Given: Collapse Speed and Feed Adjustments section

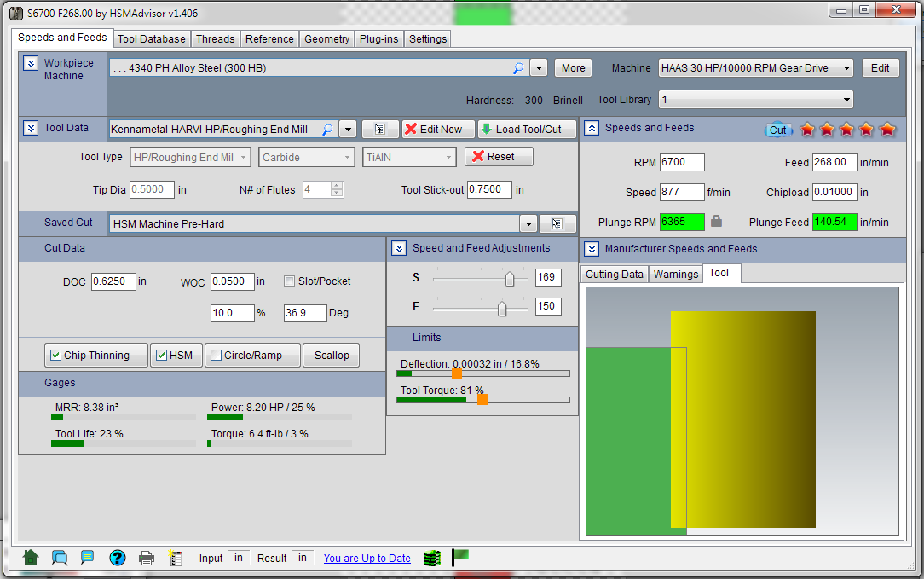Looking at the screenshot, I should pos(399,248).
